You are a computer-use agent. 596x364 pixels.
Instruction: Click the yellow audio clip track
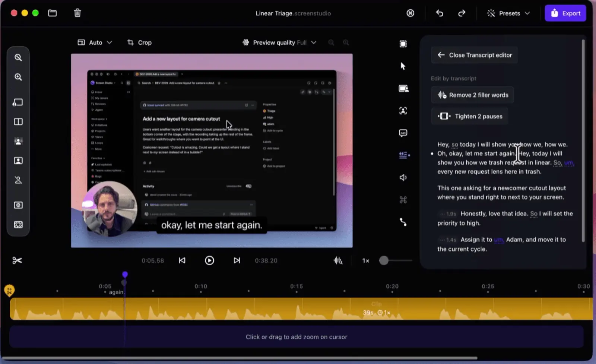(x=301, y=309)
